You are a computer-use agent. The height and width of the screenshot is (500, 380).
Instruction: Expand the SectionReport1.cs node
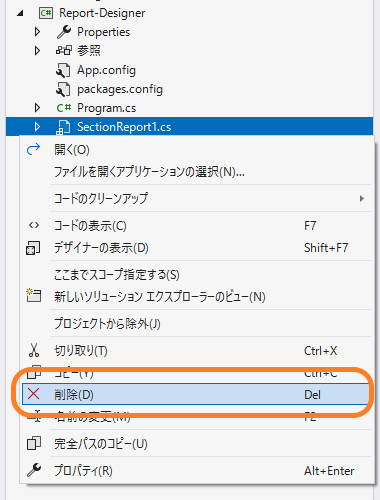click(x=37, y=127)
